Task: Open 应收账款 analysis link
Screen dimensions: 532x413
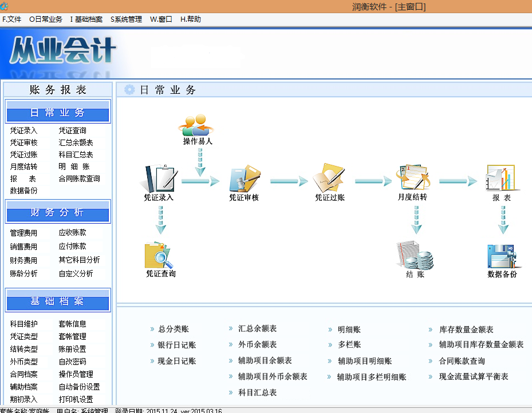Action: (x=73, y=233)
